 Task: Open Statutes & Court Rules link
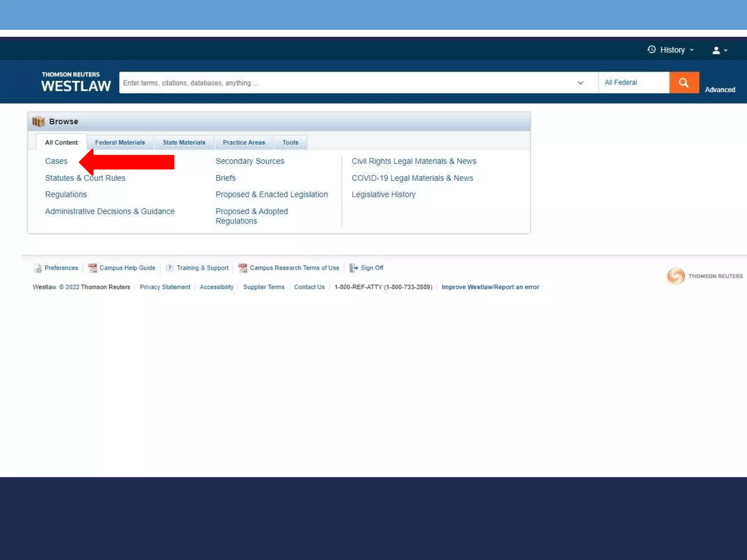[x=85, y=178]
